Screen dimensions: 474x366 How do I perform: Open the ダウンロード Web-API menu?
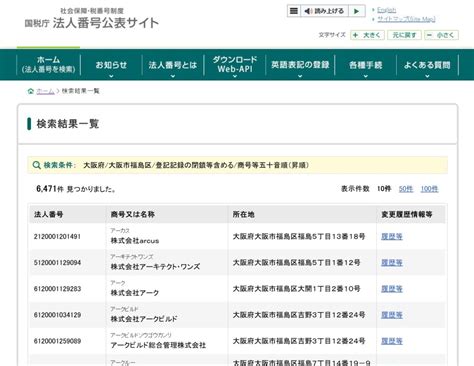pos(235,64)
